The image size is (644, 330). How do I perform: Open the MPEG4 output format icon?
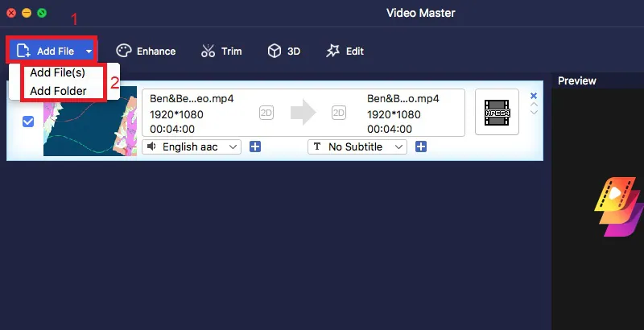pos(497,112)
